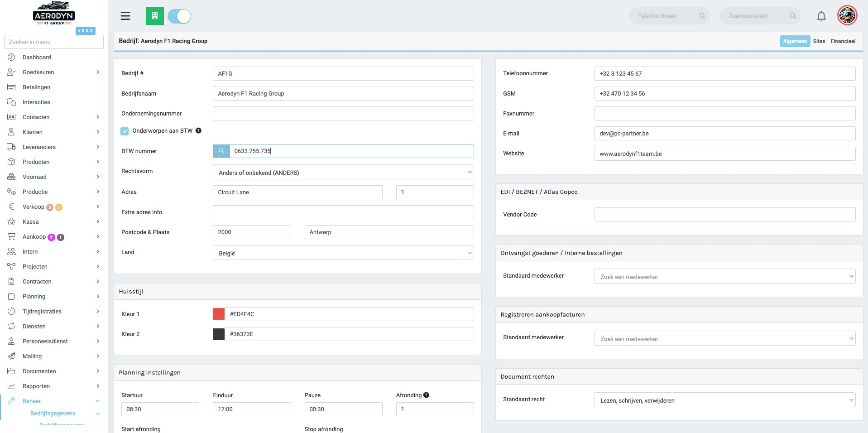Click the Faxnummer input field
Screen dimensions: 868x433
pos(725,113)
